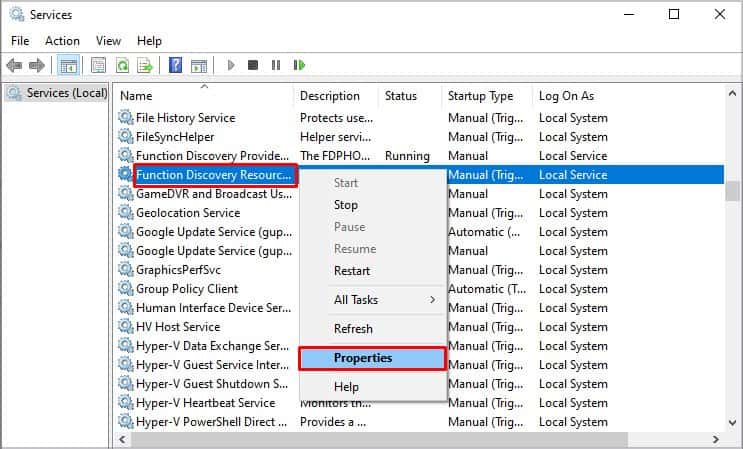Screen dimensions: 743x449
Task: Click the Pause Service toolbar icon
Action: tap(276, 65)
